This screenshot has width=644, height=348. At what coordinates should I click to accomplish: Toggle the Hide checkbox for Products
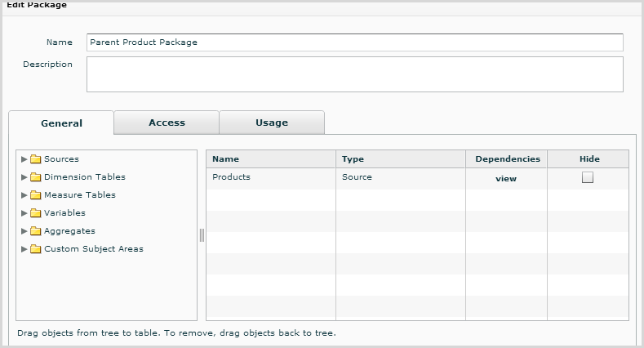(x=588, y=177)
